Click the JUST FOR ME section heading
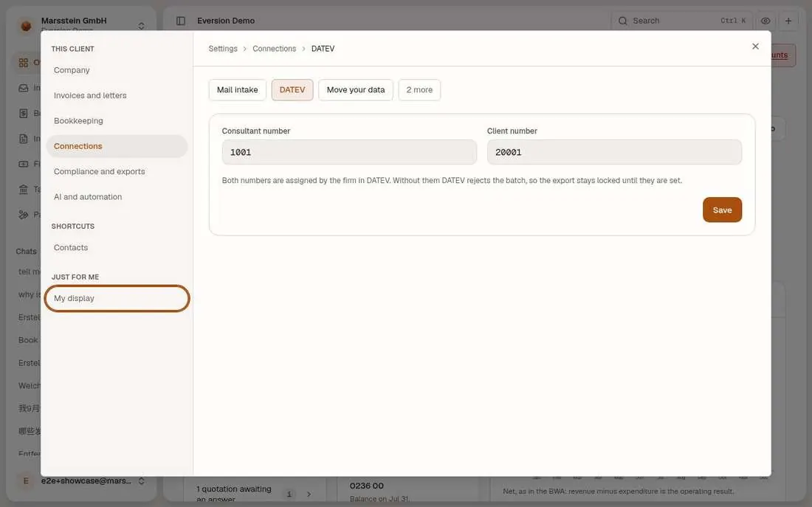812x507 pixels. [x=75, y=277]
